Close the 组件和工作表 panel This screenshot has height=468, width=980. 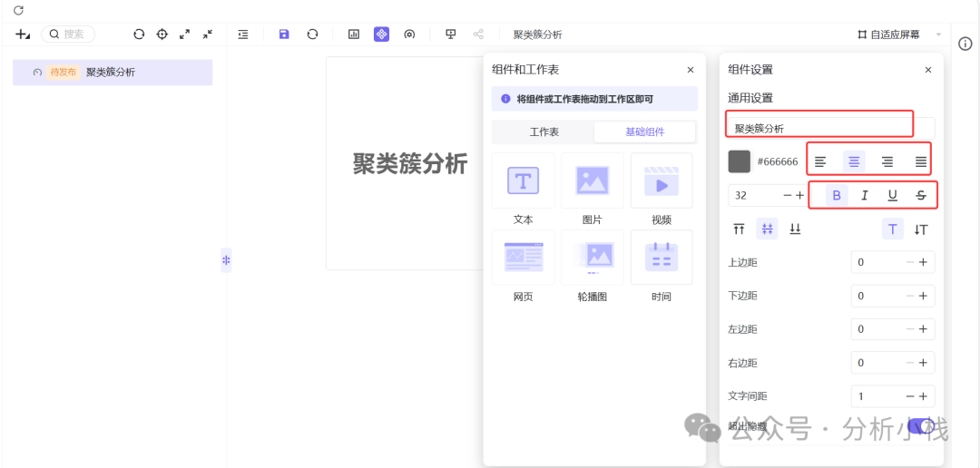[x=691, y=70]
